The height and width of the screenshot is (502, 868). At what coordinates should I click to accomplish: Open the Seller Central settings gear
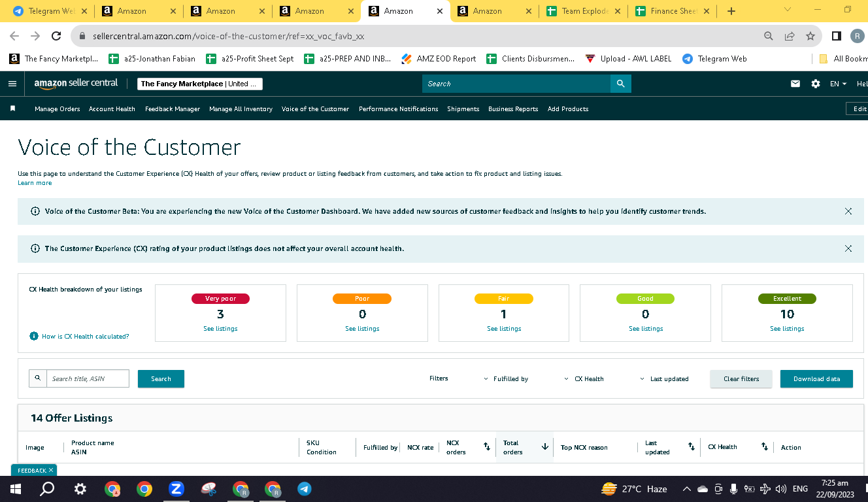pyautogui.click(x=816, y=84)
